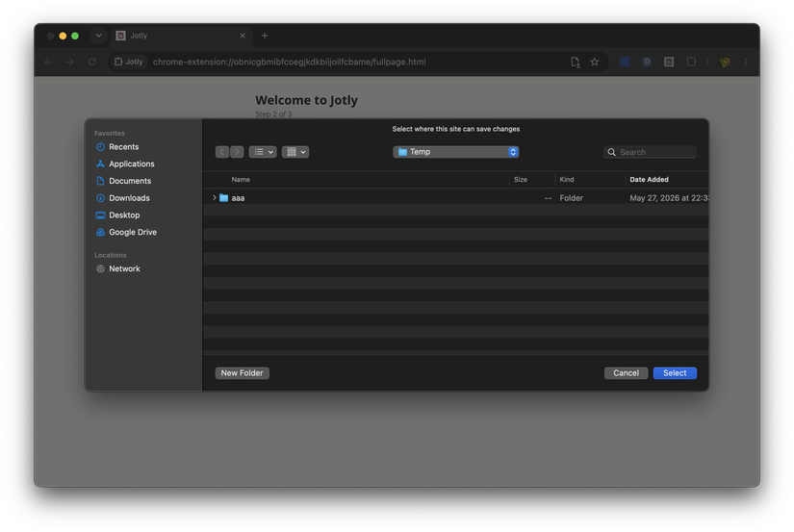Image resolution: width=794 pixels, height=532 pixels.
Task: Sort by the Name column
Action: (x=241, y=180)
